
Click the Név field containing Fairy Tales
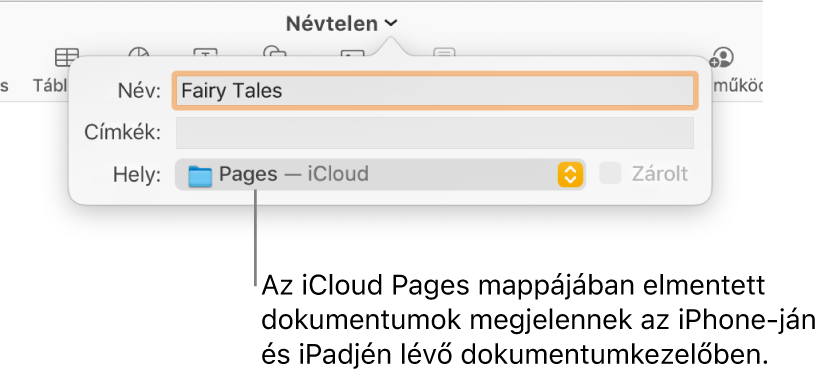tap(435, 91)
